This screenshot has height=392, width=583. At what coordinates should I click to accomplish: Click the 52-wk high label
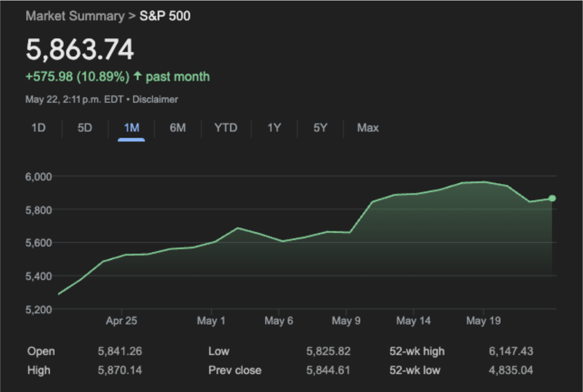(417, 351)
